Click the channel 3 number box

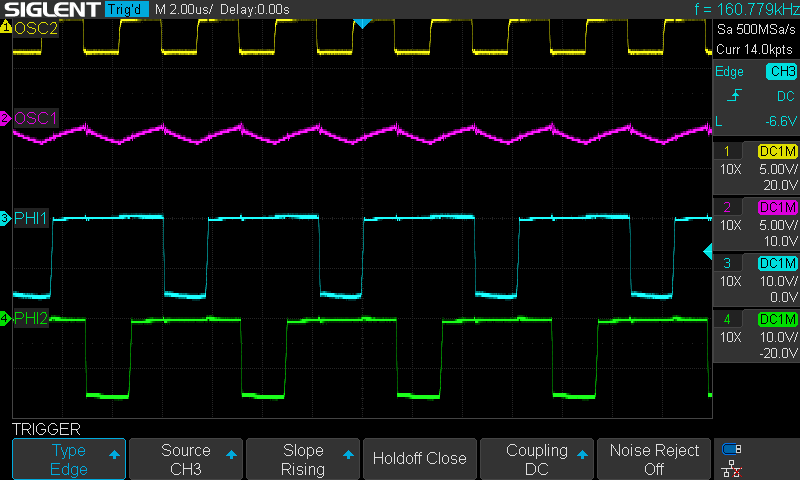click(x=727, y=263)
